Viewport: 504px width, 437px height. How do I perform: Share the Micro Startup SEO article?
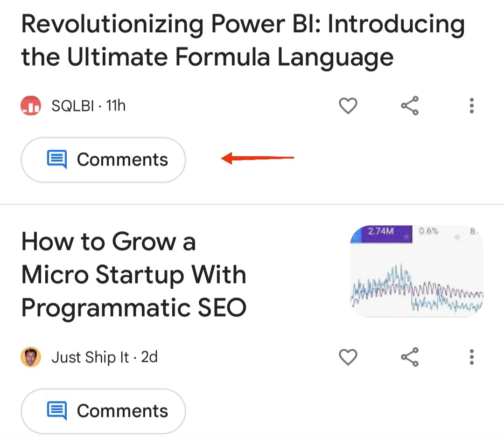pos(410,357)
